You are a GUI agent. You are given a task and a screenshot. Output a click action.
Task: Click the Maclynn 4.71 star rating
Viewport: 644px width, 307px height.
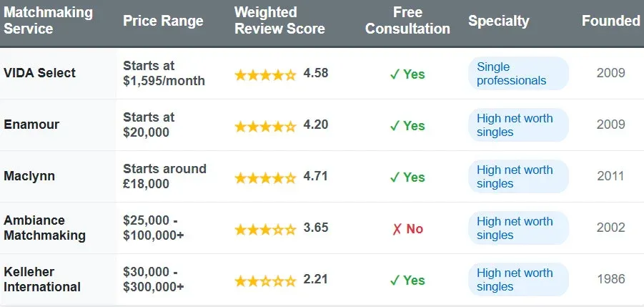click(265, 177)
